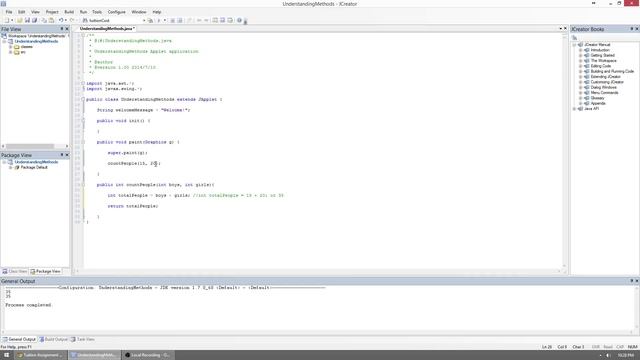
Task: Click the Redo toolbar icon
Action: pos(72,20)
